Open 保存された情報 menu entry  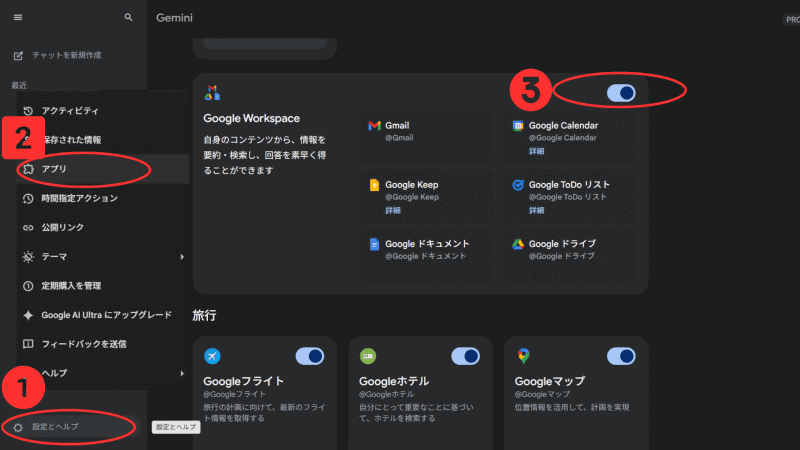103,140
